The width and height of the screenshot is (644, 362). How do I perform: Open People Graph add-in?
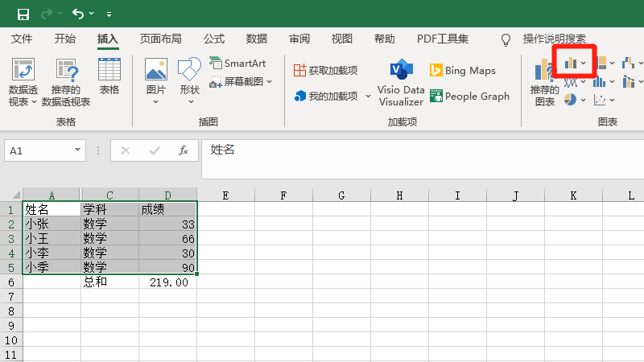click(469, 97)
